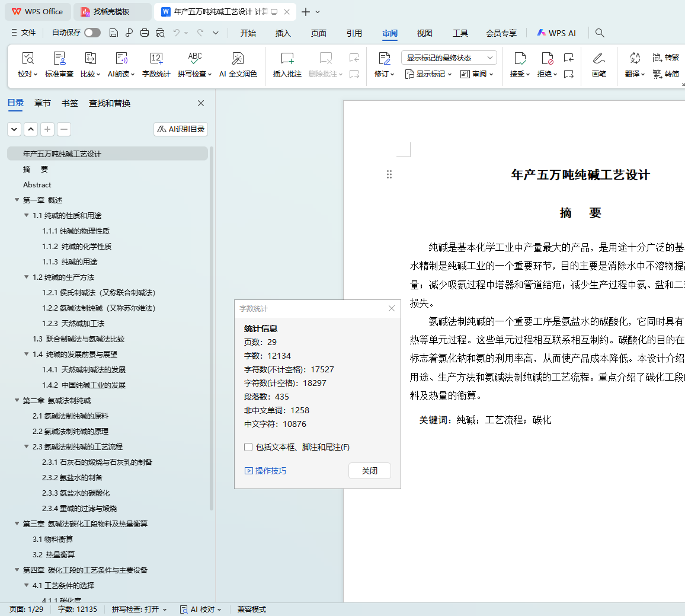Viewport: 685px width, 616px height.
Task: Open the 书签 tab in navigation pane
Action: [70, 103]
